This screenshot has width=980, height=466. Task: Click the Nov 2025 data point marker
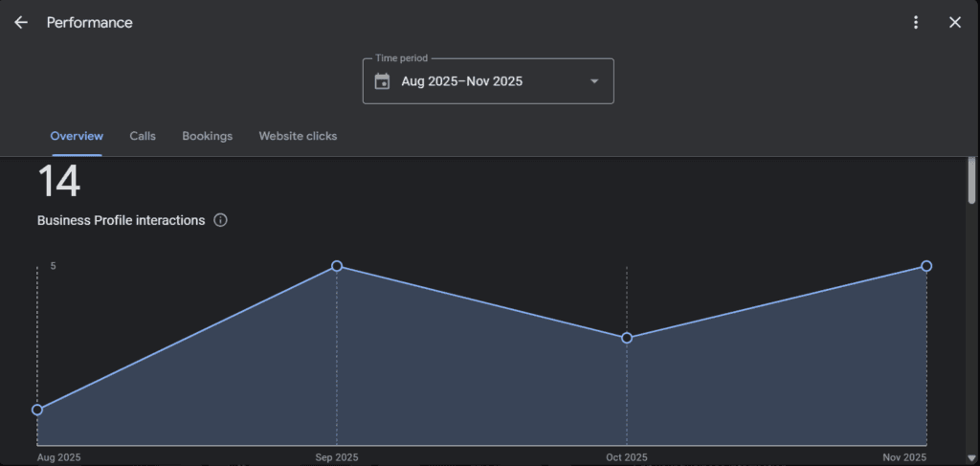pos(926,266)
